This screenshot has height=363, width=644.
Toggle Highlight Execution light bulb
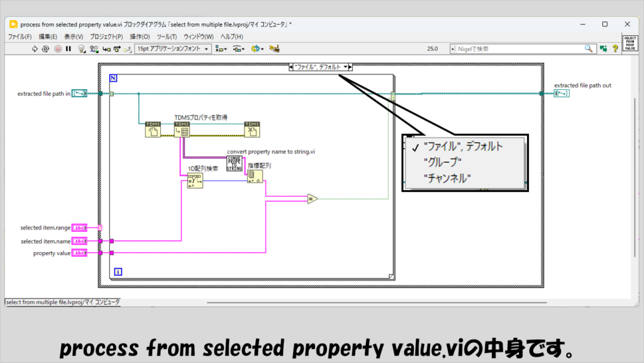tap(81, 48)
